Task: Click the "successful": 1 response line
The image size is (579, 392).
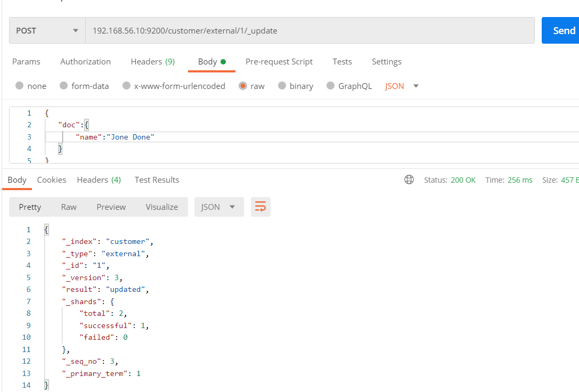Action: (x=114, y=325)
